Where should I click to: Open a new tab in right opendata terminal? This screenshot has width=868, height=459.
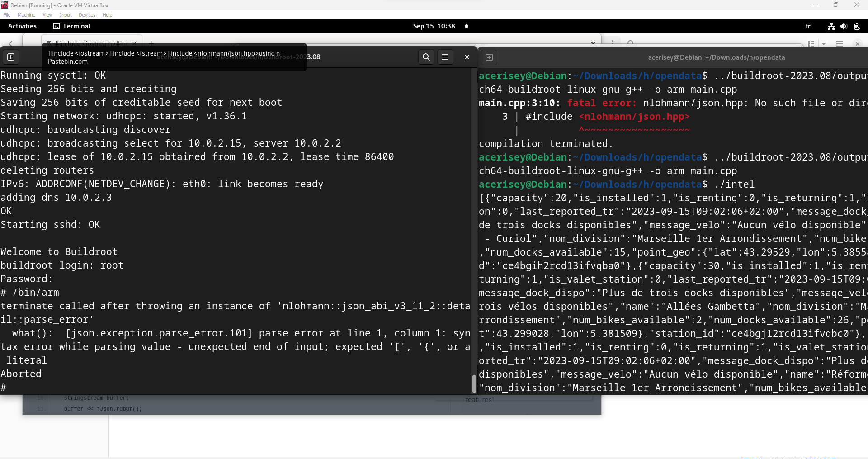pos(489,57)
